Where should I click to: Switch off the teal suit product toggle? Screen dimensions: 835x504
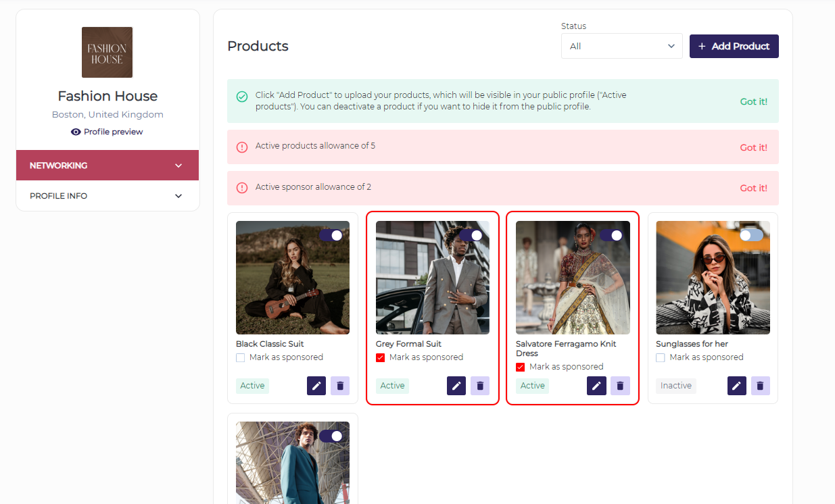[x=331, y=436]
